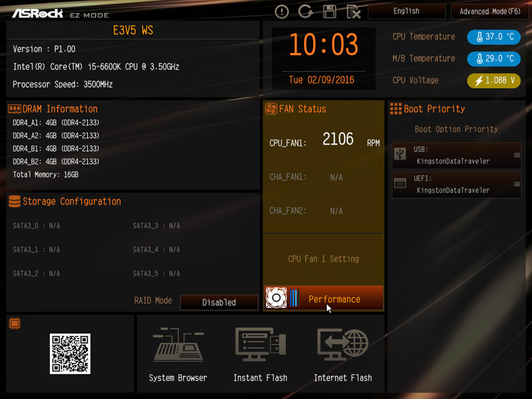532x399 pixels.
Task: Click the floppy disk save icon
Action: pyautogui.click(x=329, y=12)
